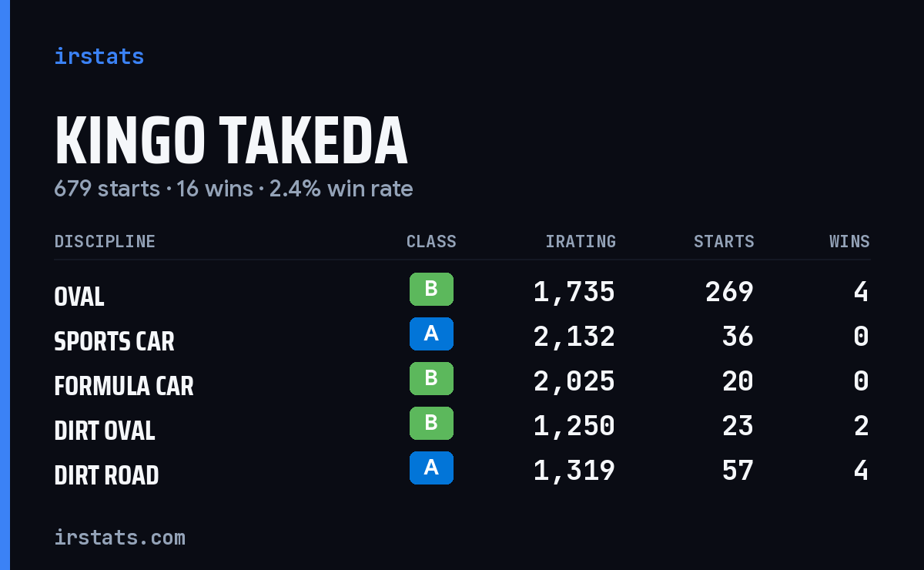This screenshot has width=924, height=570.
Task: Sort by the IRATING column header
Action: (581, 241)
